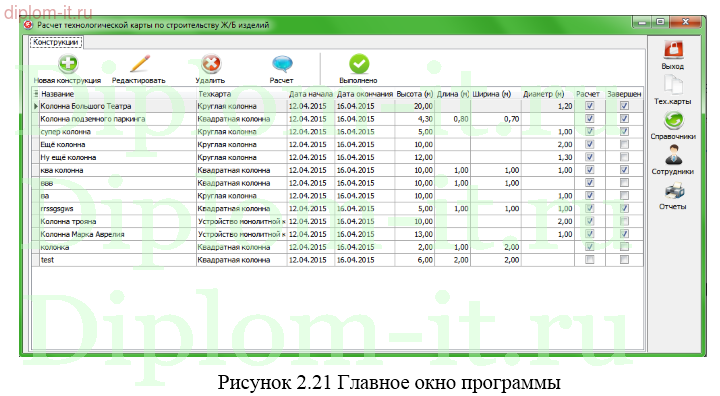Select row Колонна подземного паркинга
720x396 pixels.
coord(338,119)
